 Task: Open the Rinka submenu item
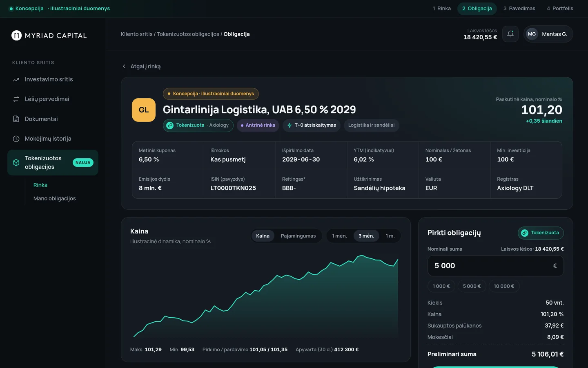(x=40, y=185)
